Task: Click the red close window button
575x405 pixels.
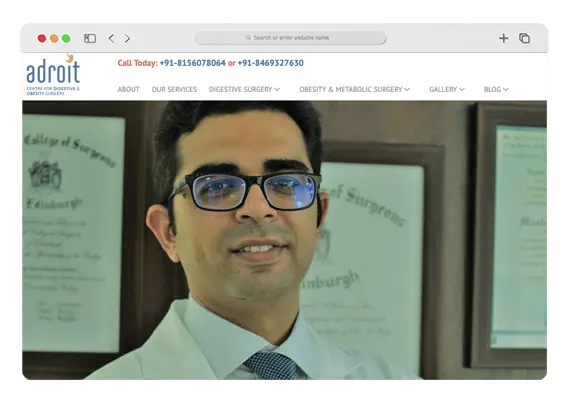Action: (x=42, y=38)
